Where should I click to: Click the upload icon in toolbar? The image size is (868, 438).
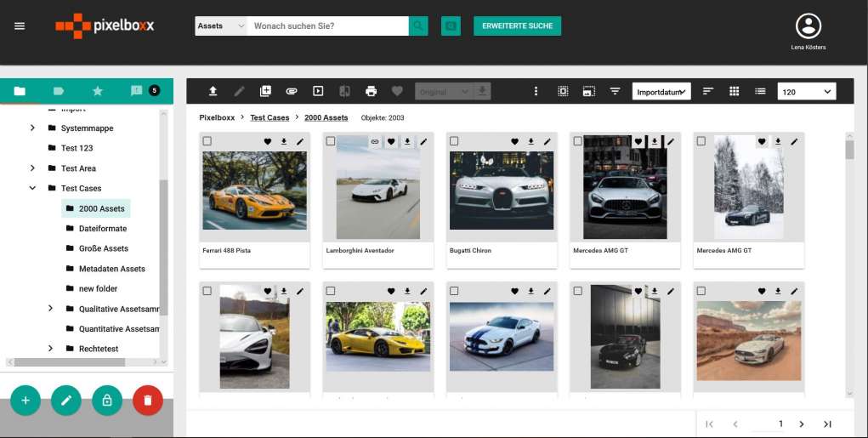(213, 91)
